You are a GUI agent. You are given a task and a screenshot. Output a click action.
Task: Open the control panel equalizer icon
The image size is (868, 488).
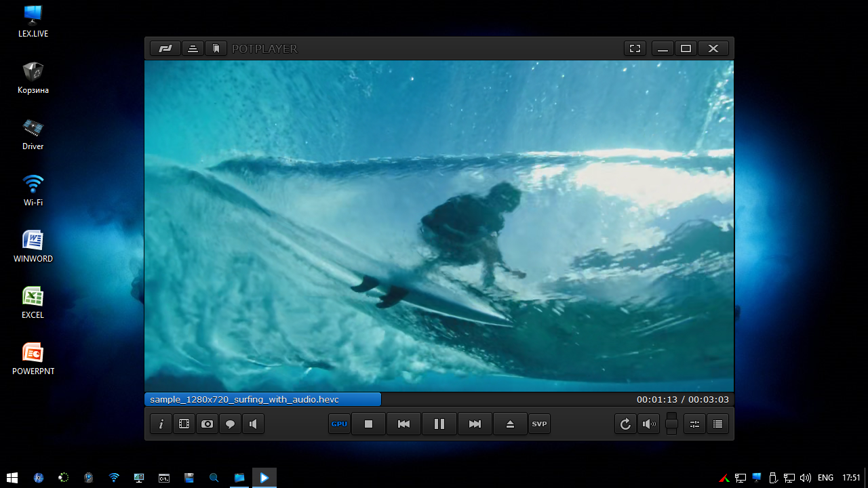[694, 424]
